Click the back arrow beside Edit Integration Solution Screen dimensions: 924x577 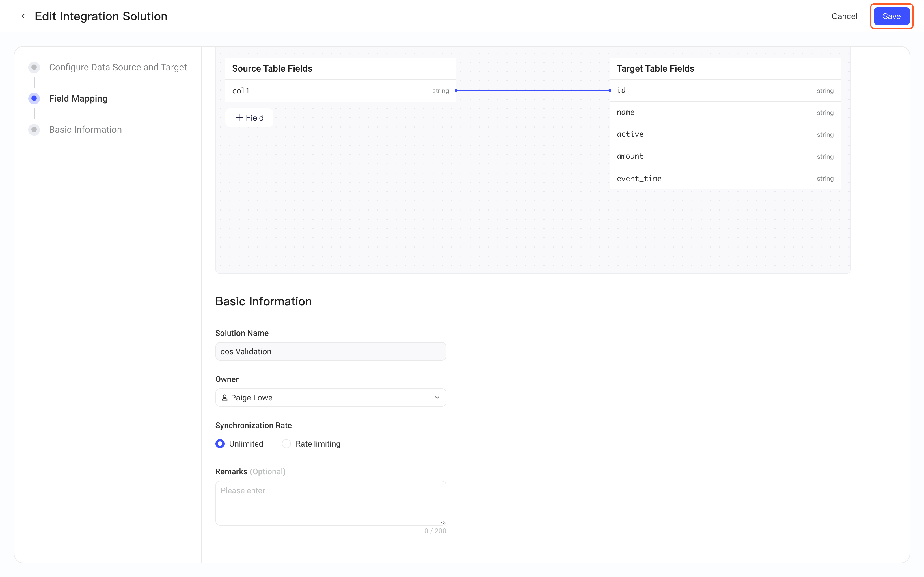[x=23, y=16]
